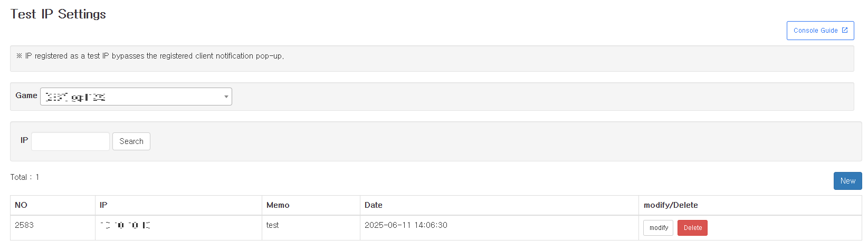This screenshot has width=868, height=250.
Task: Click the modify/Delete column header
Action: coord(671,205)
